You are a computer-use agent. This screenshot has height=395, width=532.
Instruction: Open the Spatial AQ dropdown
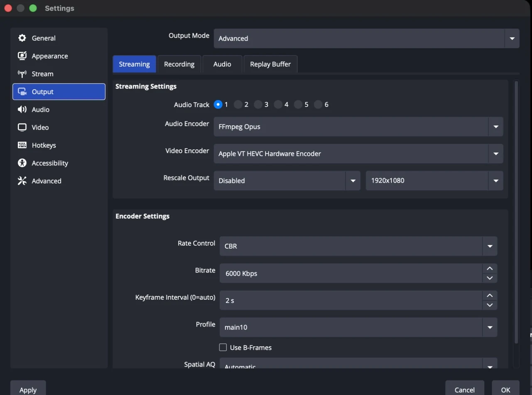point(358,363)
